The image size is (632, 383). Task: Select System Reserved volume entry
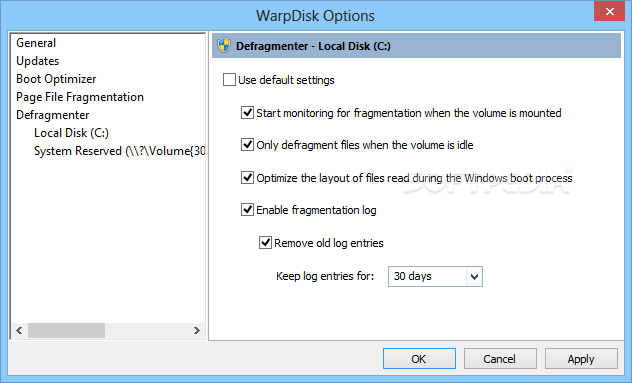pyautogui.click(x=119, y=151)
